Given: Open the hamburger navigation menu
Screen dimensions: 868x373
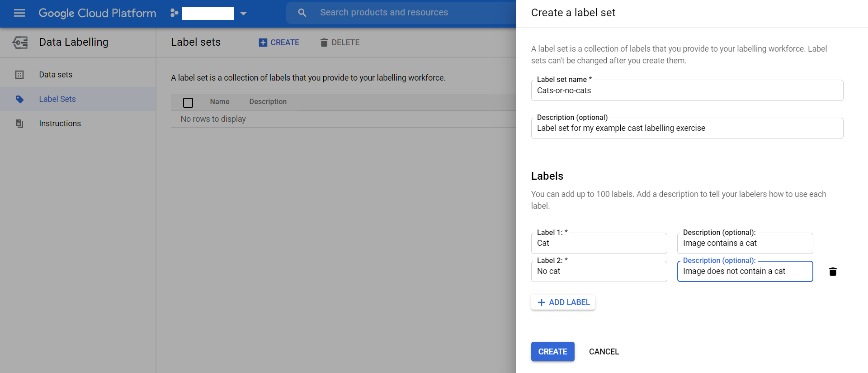Looking at the screenshot, I should point(19,13).
